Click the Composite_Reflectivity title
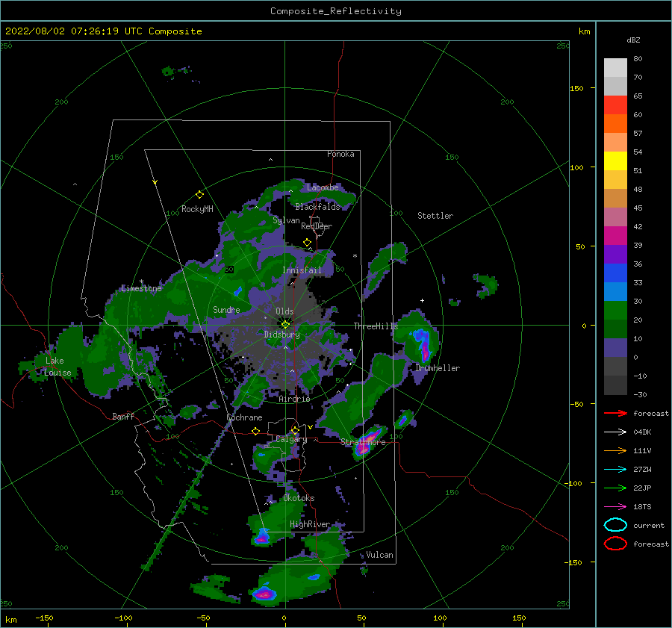Viewport: 672px width, 628px height. click(x=336, y=11)
